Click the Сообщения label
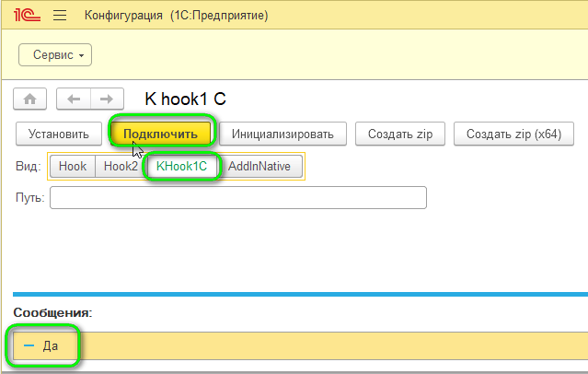Viewport: 588px width, 374px height. click(52, 312)
